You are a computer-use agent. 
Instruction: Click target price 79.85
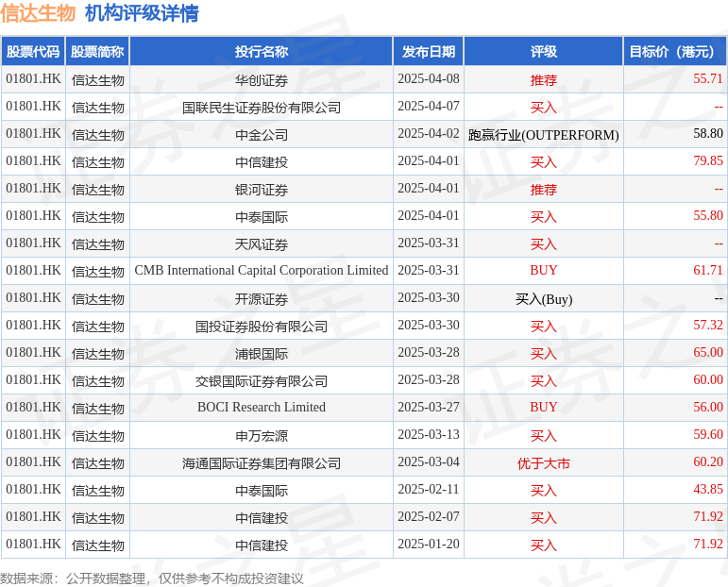coord(708,161)
